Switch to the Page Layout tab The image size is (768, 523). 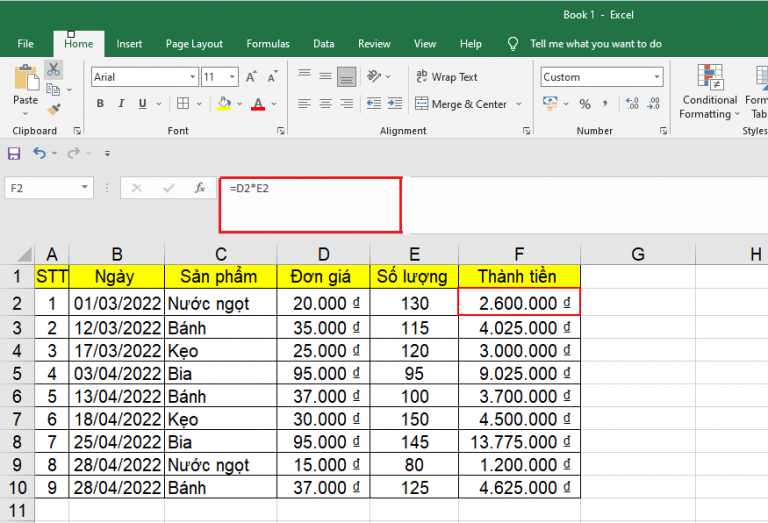coord(194,44)
